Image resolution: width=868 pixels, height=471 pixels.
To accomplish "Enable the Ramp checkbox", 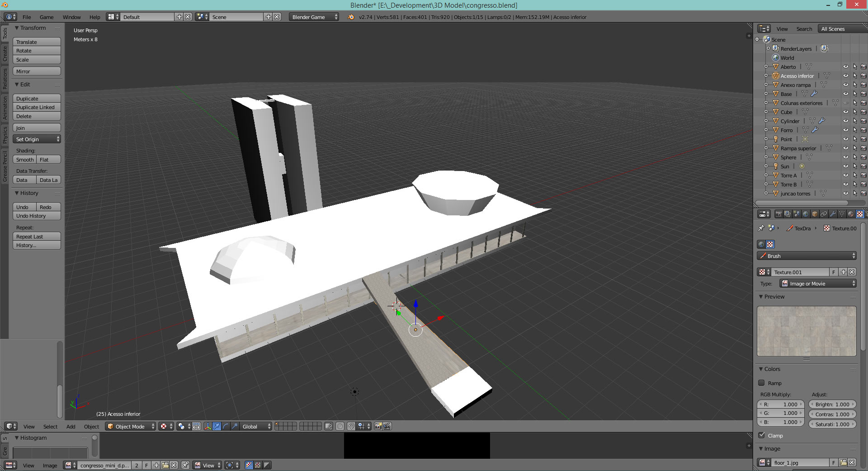I will (x=762, y=383).
